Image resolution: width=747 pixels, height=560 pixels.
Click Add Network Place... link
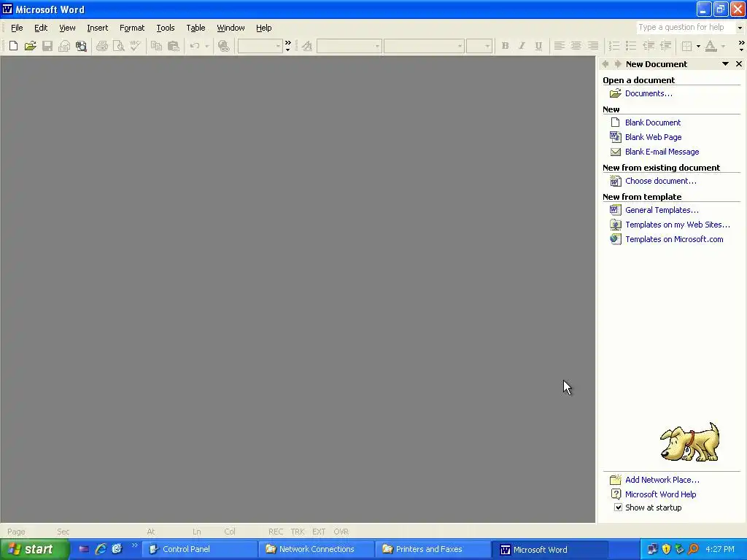662,480
